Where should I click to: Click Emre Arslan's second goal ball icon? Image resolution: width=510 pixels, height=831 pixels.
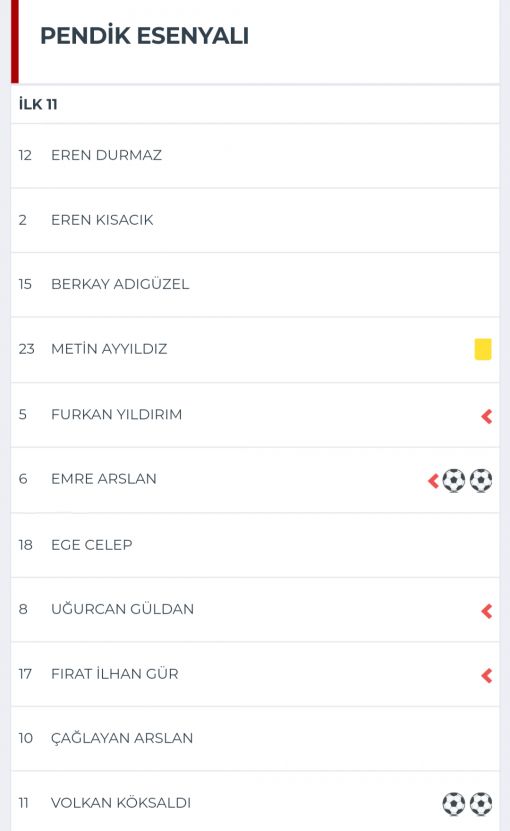[481, 481]
